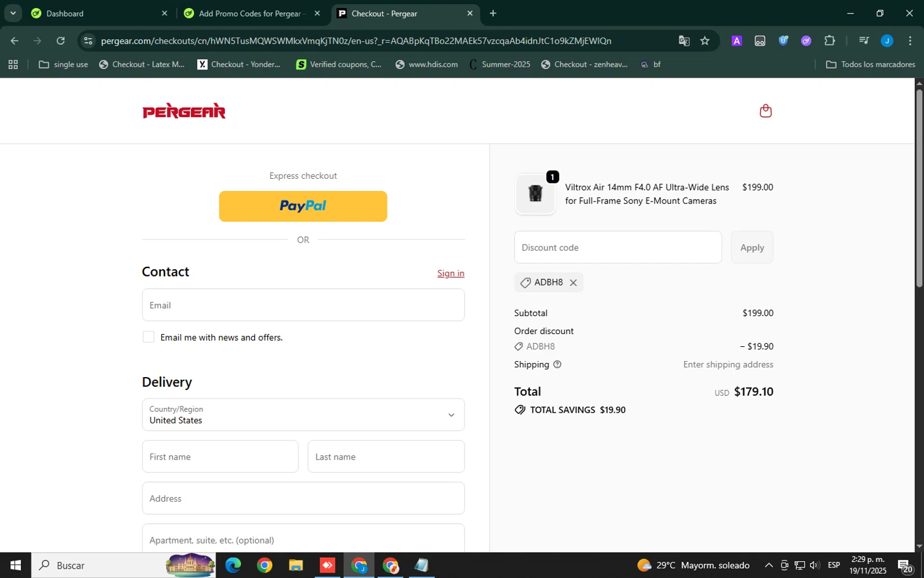This screenshot has height=578, width=924.
Task: Reload the current page
Action: [x=60, y=41]
